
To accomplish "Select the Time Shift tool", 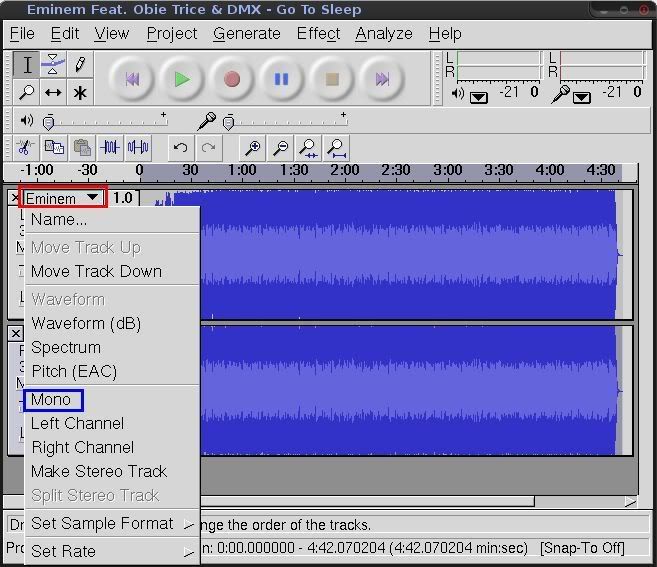I will point(53,93).
